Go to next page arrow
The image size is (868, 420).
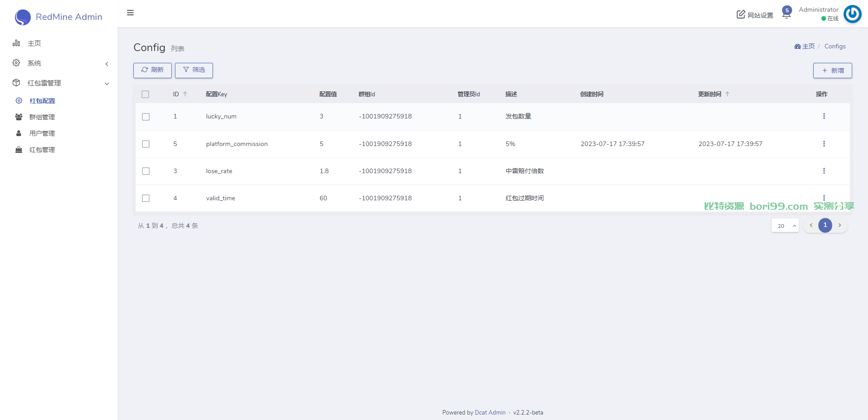click(x=840, y=225)
